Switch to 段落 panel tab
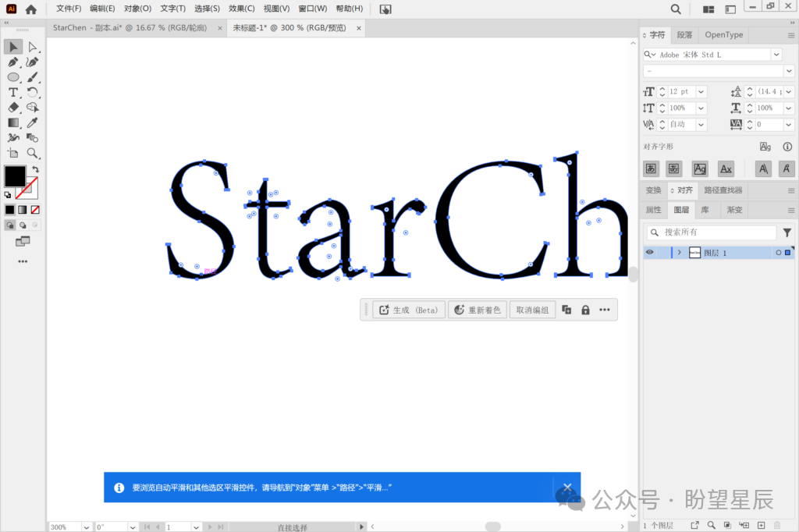The image size is (799, 532). 684,34
